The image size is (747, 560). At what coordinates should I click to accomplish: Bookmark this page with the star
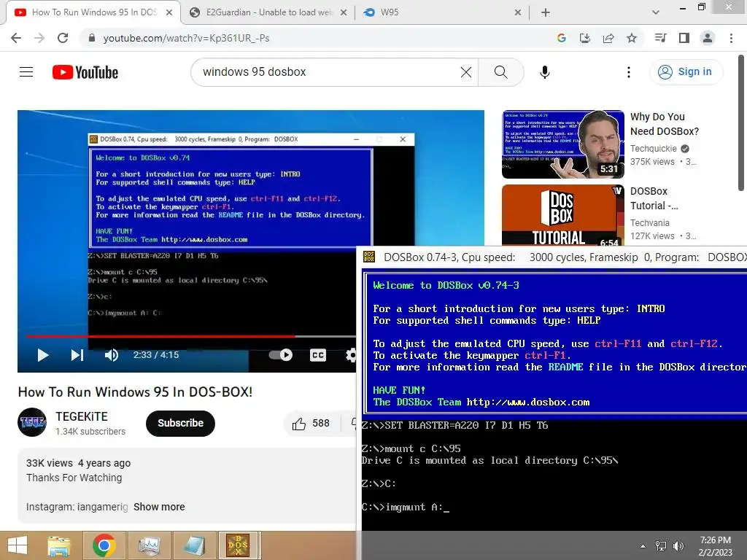coord(632,38)
